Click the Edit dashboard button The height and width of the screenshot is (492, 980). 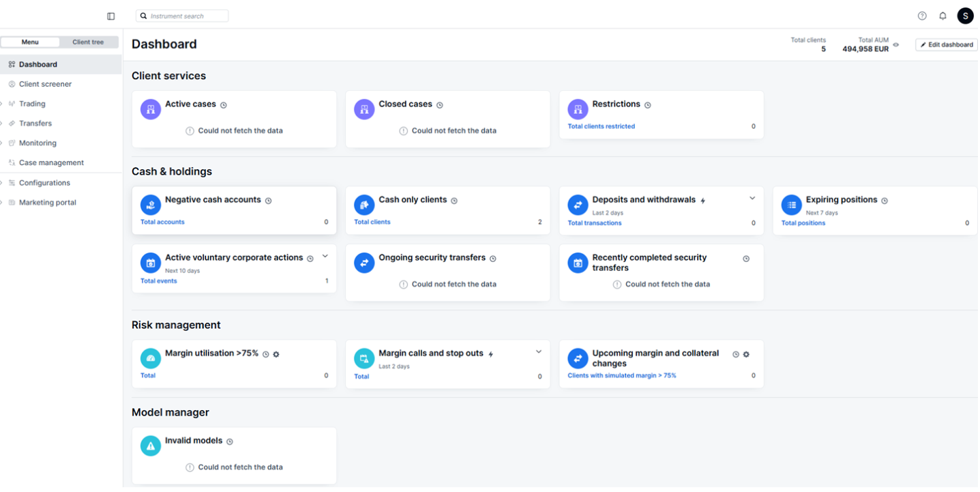946,45
